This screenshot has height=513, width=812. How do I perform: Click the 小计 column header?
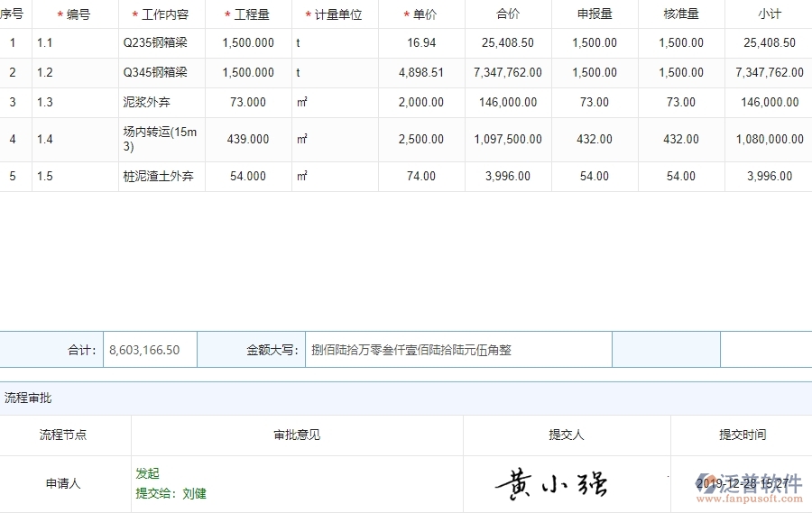click(770, 14)
